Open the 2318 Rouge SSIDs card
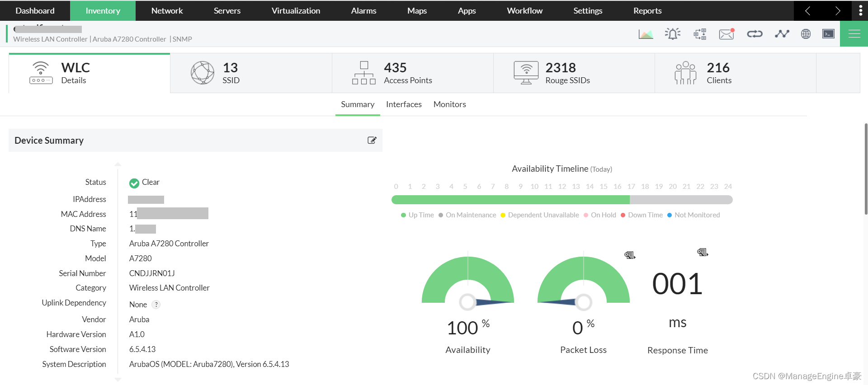 pyautogui.click(x=574, y=73)
